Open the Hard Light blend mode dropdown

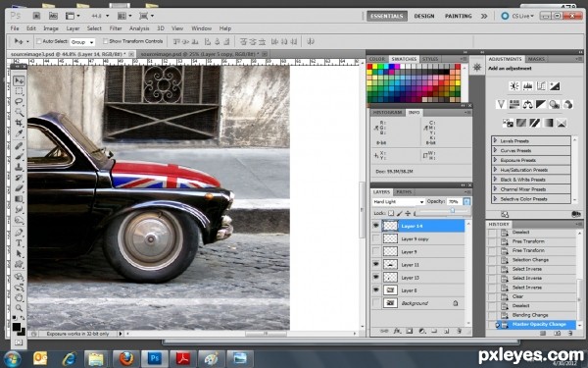398,201
